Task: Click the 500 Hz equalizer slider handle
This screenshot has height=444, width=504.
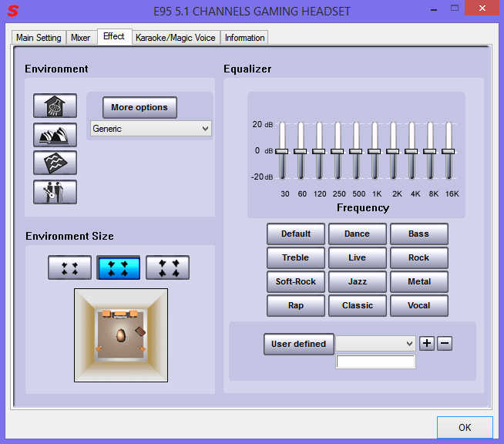Action: pyautogui.click(x=356, y=151)
